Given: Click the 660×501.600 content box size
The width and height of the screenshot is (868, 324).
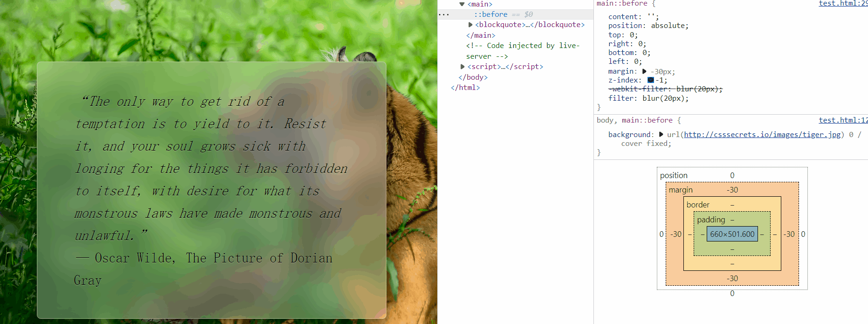Looking at the screenshot, I should click(732, 234).
